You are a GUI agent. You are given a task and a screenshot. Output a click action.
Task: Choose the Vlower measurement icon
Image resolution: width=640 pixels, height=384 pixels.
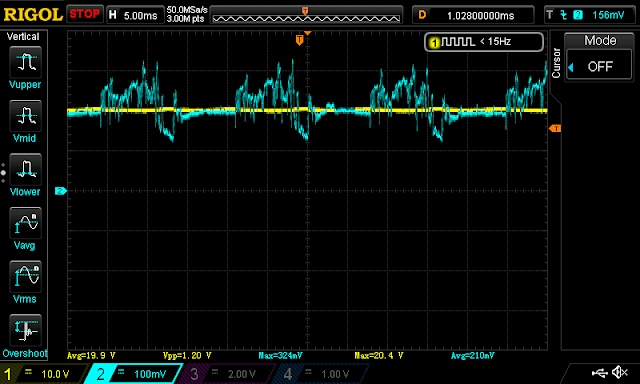(25, 169)
